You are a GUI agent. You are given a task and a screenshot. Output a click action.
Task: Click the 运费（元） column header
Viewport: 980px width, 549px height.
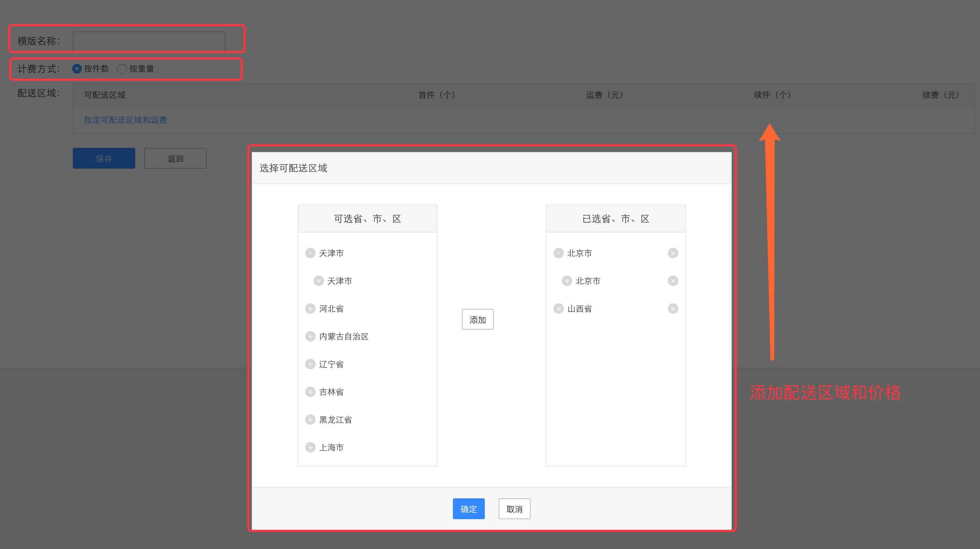pyautogui.click(x=604, y=95)
